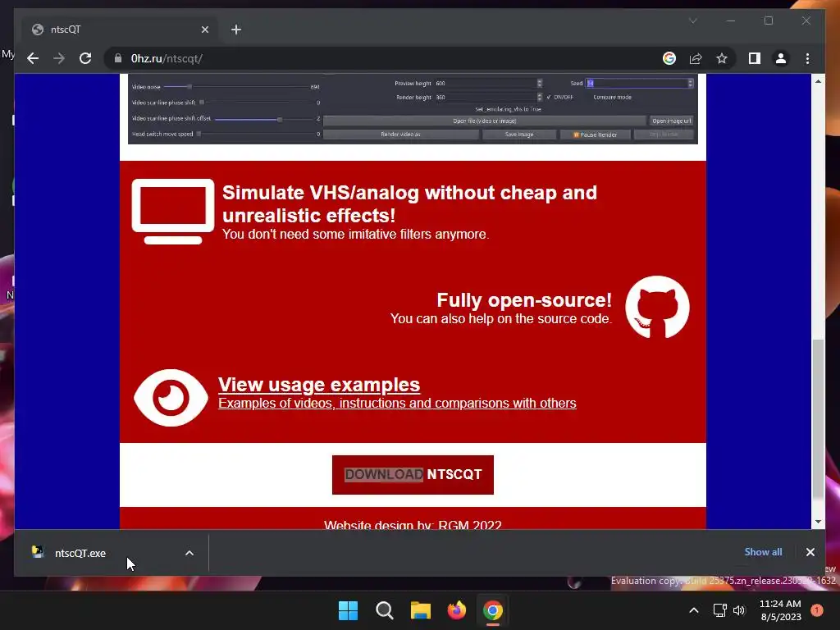The height and width of the screenshot is (630, 840).
Task: Open Windows Start menu
Action: [348, 610]
